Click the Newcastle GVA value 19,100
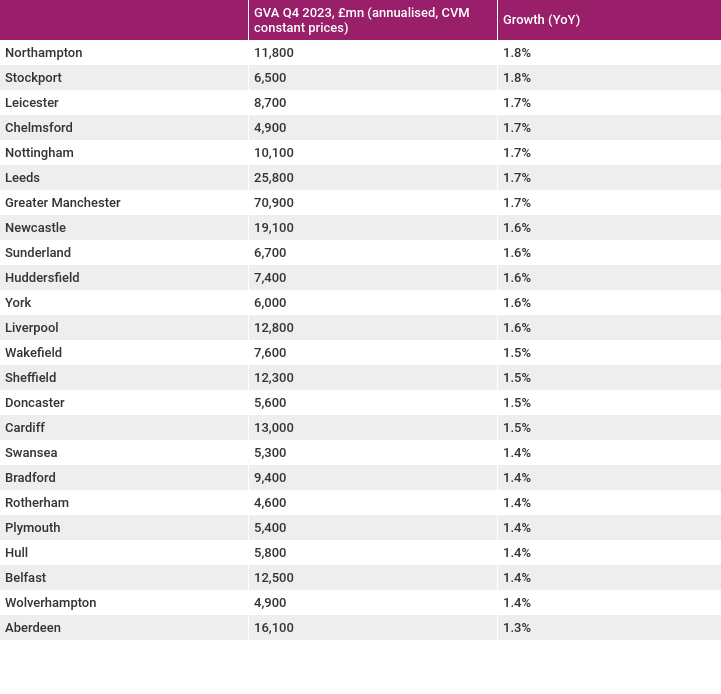The height and width of the screenshot is (694, 721). (274, 228)
